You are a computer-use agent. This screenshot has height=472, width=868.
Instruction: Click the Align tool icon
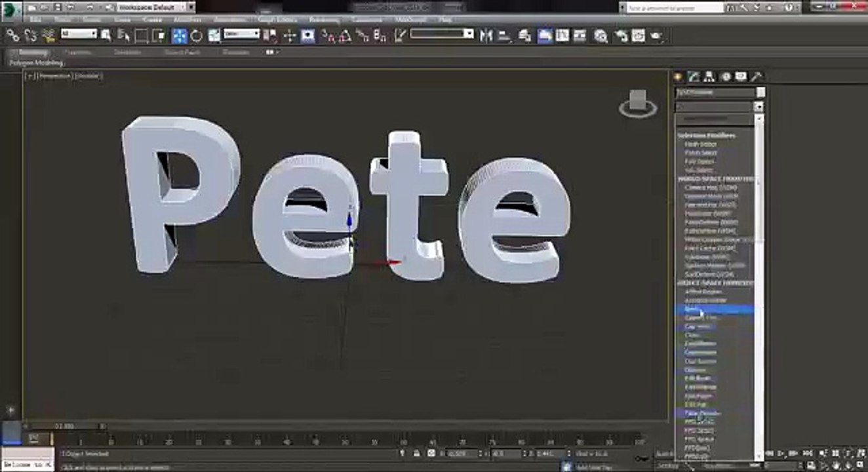[505, 35]
